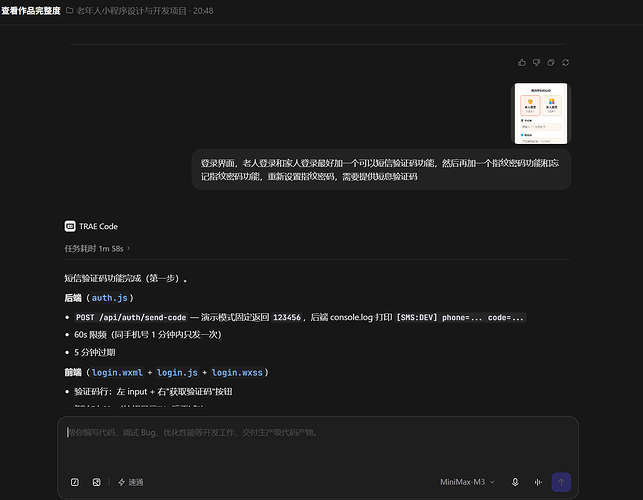The height and width of the screenshot is (500, 643).
Task: Click the folder icon beside the project name
Action: pos(70,11)
